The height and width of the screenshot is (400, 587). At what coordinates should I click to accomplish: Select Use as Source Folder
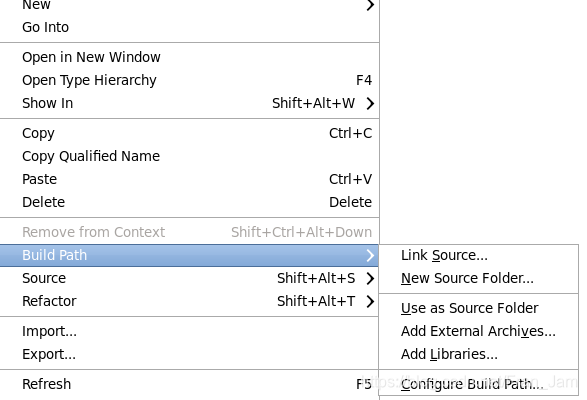478,308
